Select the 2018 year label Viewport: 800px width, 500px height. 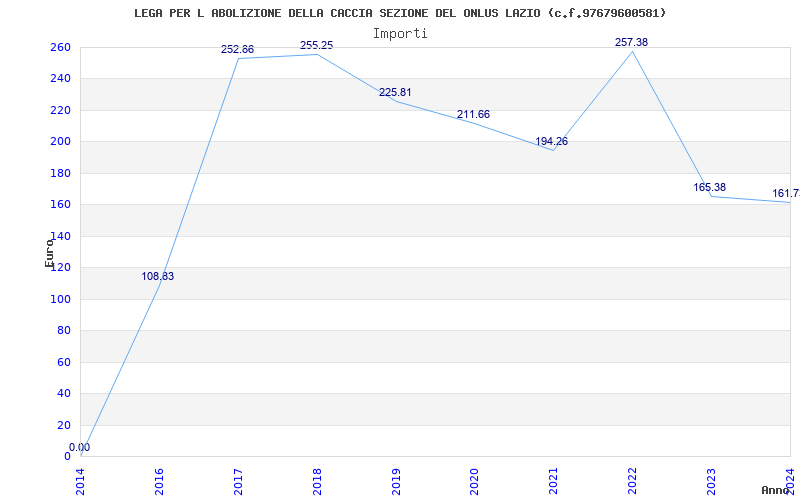tap(317, 482)
